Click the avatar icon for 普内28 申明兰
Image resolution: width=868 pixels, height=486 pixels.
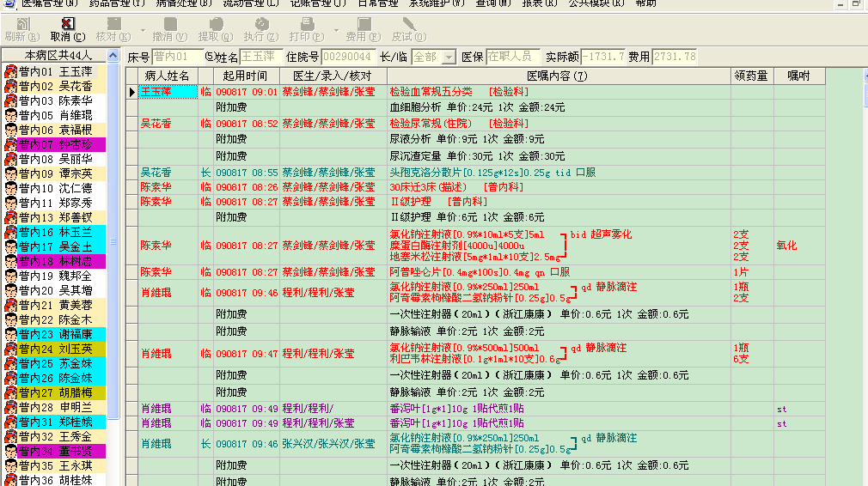(10, 408)
